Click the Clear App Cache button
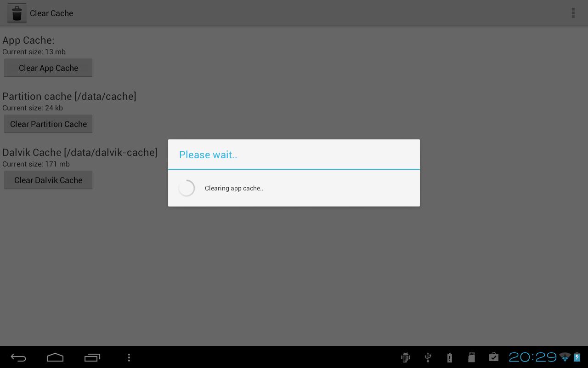The width and height of the screenshot is (588, 368). (x=48, y=68)
